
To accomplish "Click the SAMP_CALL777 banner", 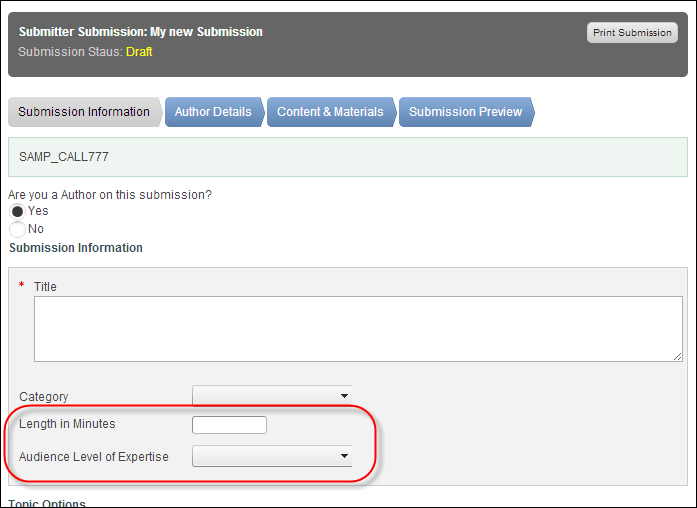I will [x=348, y=157].
